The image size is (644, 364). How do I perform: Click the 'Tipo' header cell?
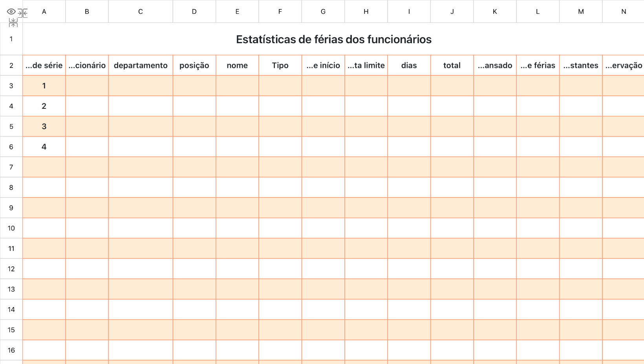point(280,65)
